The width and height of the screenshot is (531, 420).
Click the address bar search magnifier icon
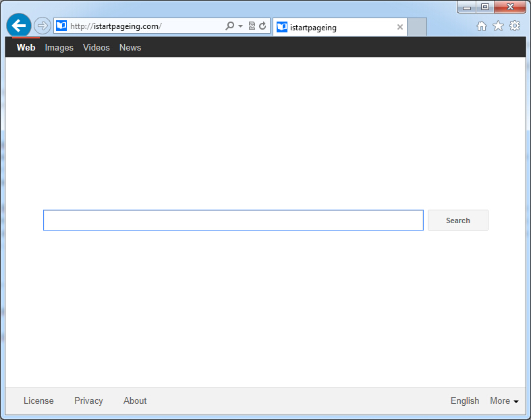[x=229, y=26]
